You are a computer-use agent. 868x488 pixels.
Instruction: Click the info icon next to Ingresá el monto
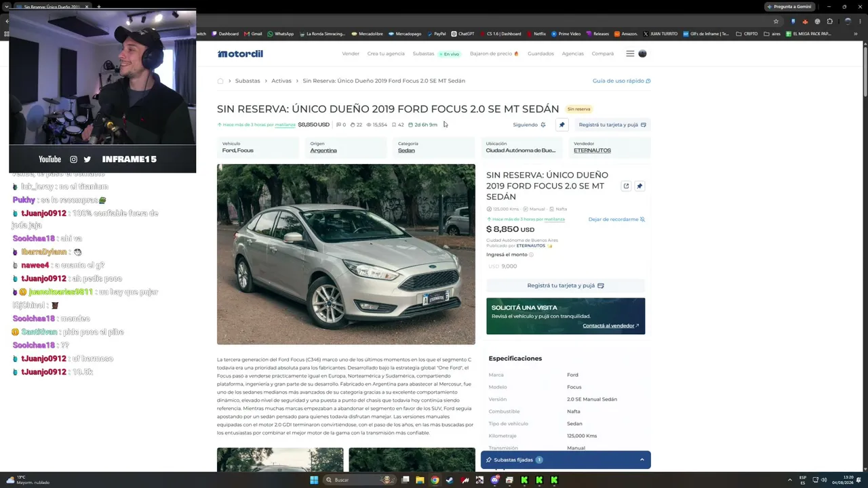[531, 255]
